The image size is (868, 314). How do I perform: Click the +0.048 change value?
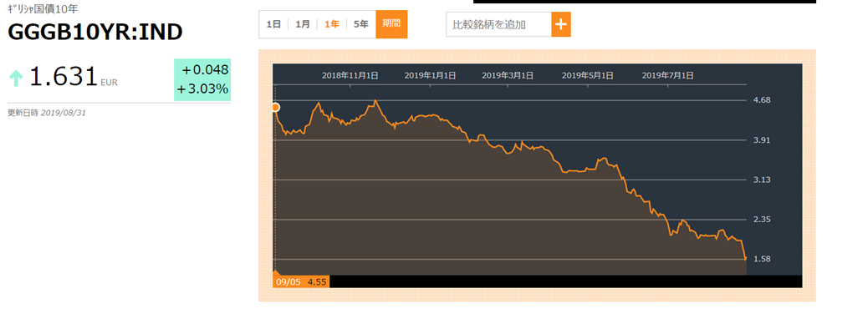(x=205, y=70)
